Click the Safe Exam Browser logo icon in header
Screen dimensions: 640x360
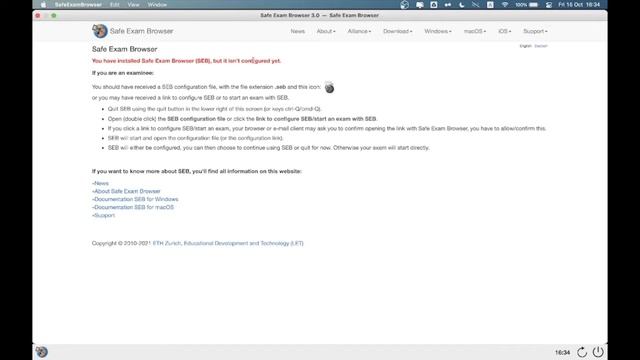coord(100,31)
